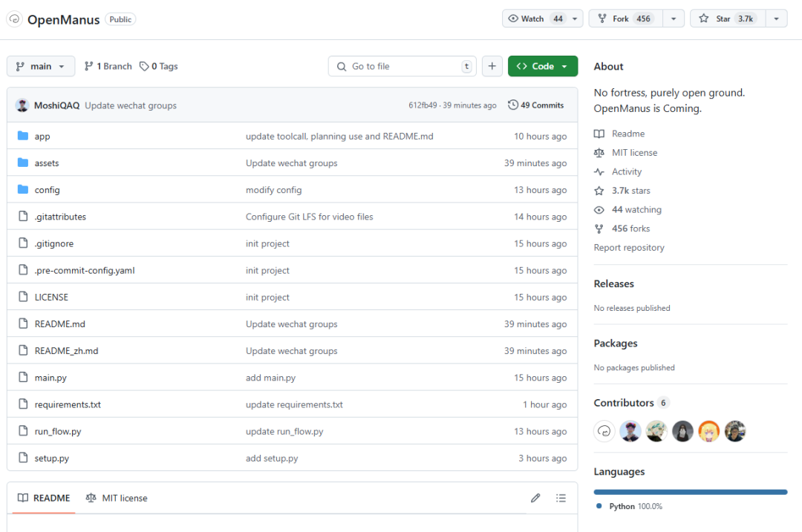The height and width of the screenshot is (532, 802).
Task: Click the Public visibility badge
Action: coord(120,19)
